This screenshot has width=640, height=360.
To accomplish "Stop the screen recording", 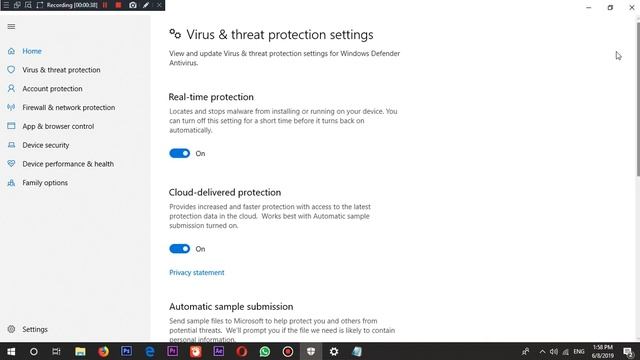I will click(x=118, y=5).
